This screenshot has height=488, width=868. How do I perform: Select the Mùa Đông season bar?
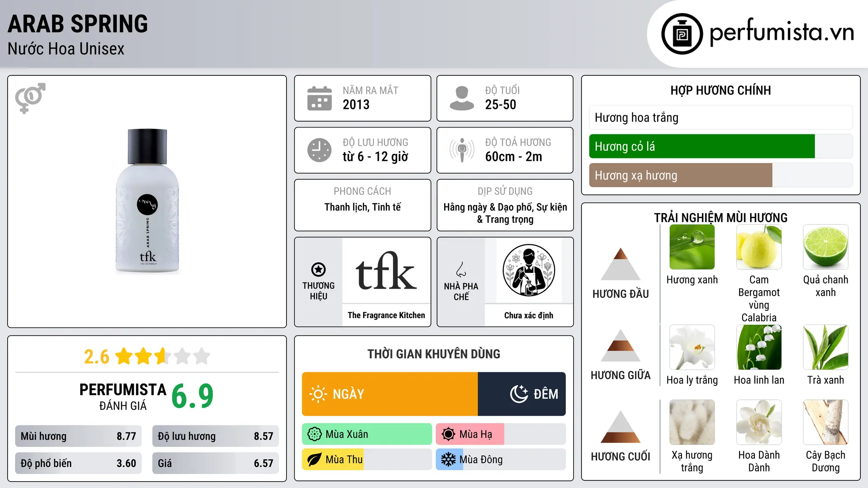click(501, 460)
